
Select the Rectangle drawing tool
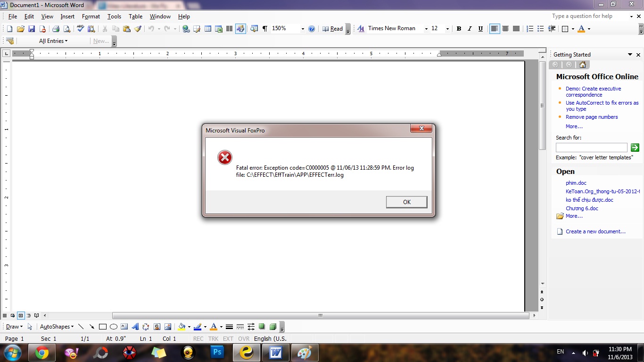[x=102, y=327]
